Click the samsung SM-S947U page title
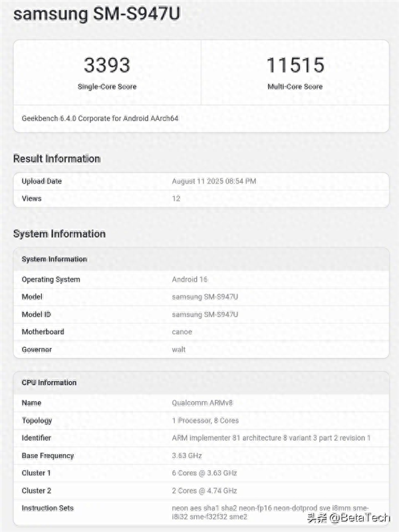This screenshot has width=399, height=532. (96, 14)
